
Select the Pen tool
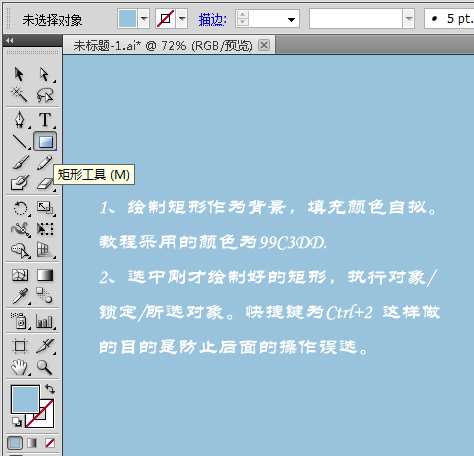tap(20, 119)
